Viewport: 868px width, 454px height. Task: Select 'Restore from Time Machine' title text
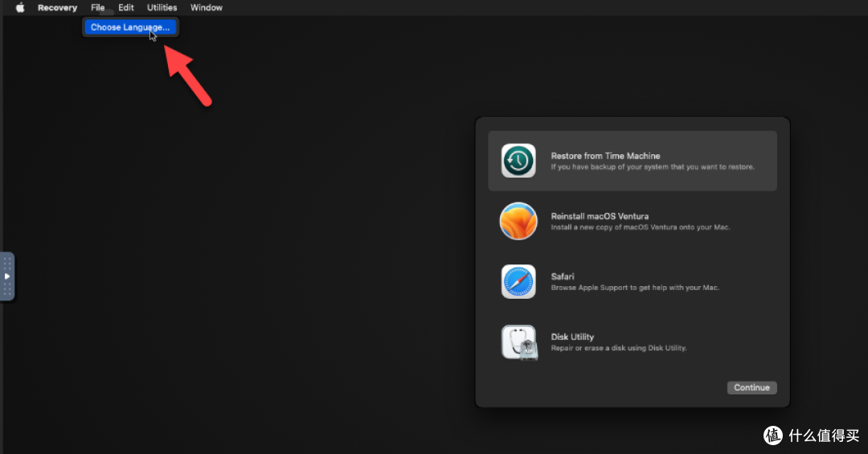[x=605, y=156]
